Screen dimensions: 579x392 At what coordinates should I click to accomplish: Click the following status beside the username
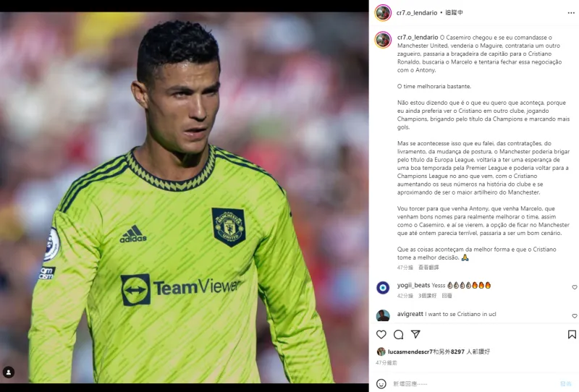tap(455, 12)
